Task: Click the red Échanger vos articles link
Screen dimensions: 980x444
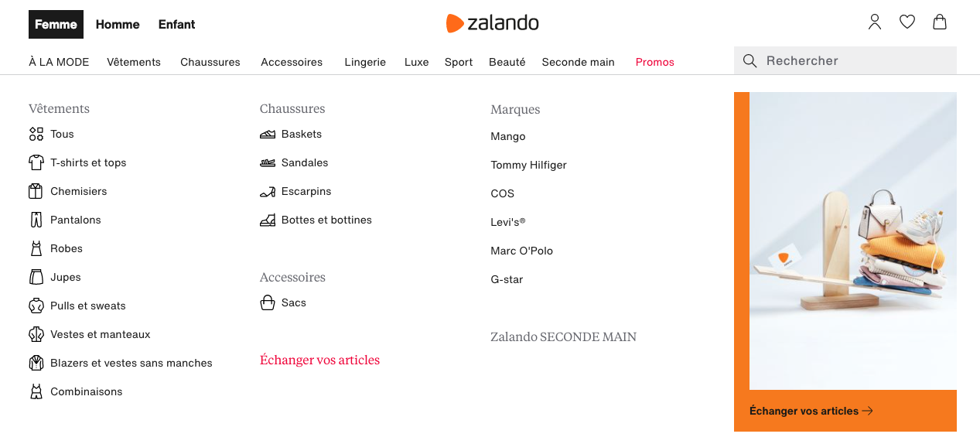Action: [x=320, y=360]
